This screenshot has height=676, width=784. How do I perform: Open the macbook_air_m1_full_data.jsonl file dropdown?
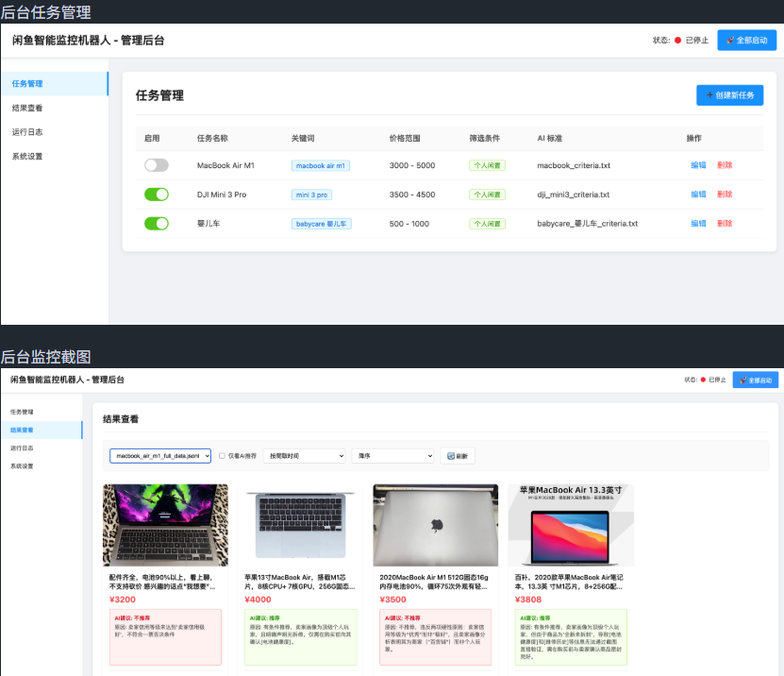(160, 456)
